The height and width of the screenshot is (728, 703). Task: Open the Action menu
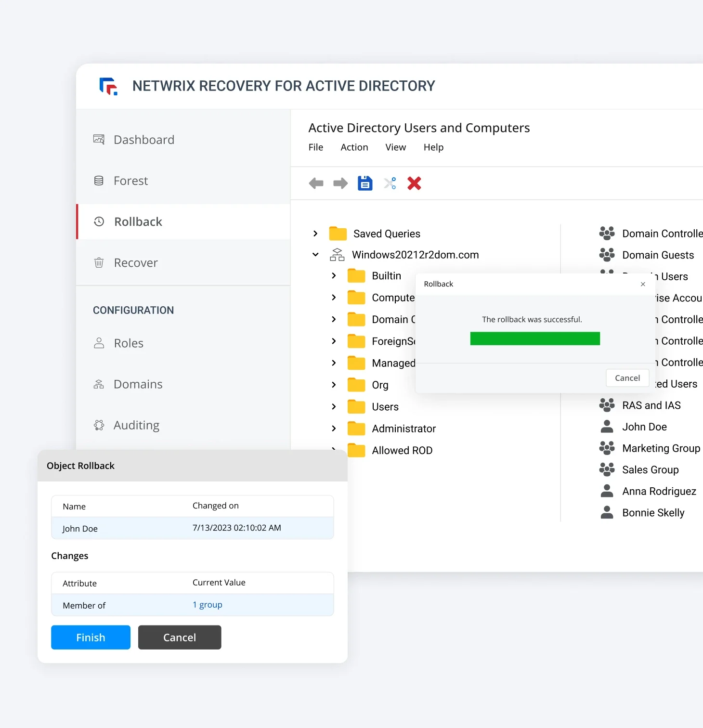[x=354, y=147]
